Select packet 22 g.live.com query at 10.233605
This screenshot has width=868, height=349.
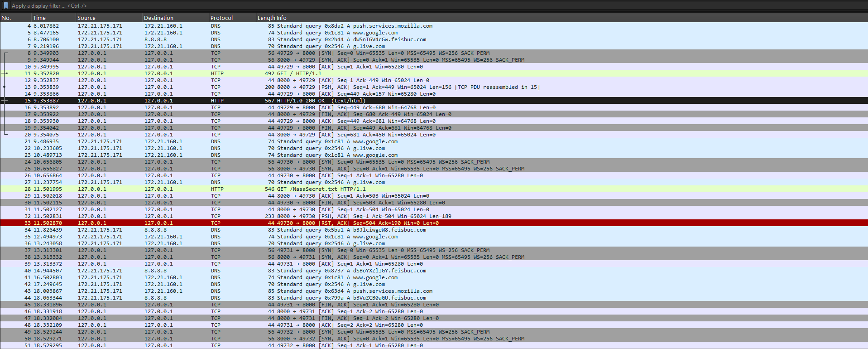coord(434,148)
